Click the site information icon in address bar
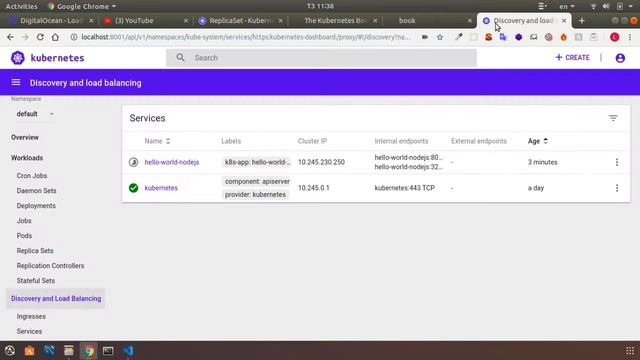 [74, 37]
